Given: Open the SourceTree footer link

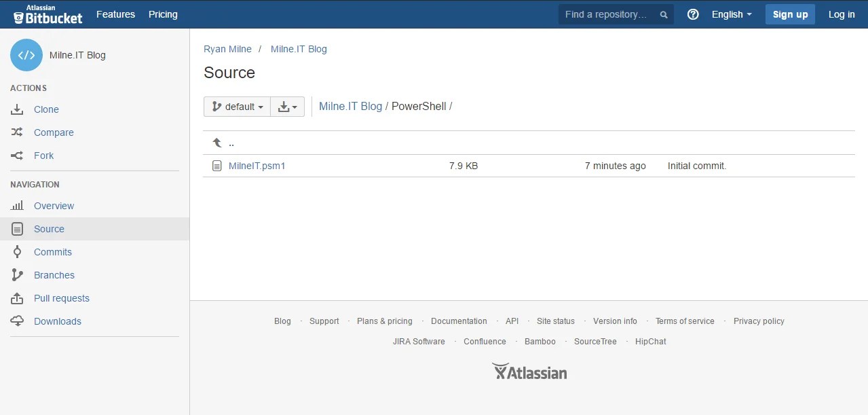Looking at the screenshot, I should pyautogui.click(x=595, y=342).
